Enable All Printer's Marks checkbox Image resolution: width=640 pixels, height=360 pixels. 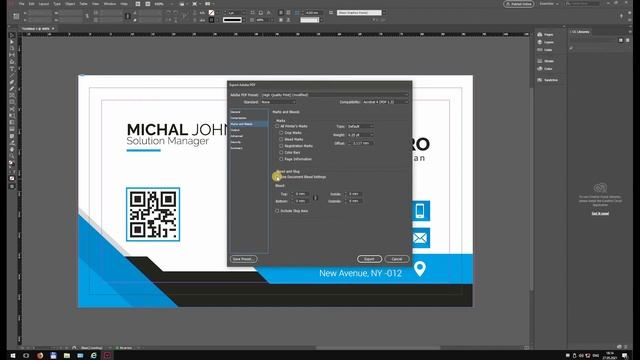(x=277, y=127)
